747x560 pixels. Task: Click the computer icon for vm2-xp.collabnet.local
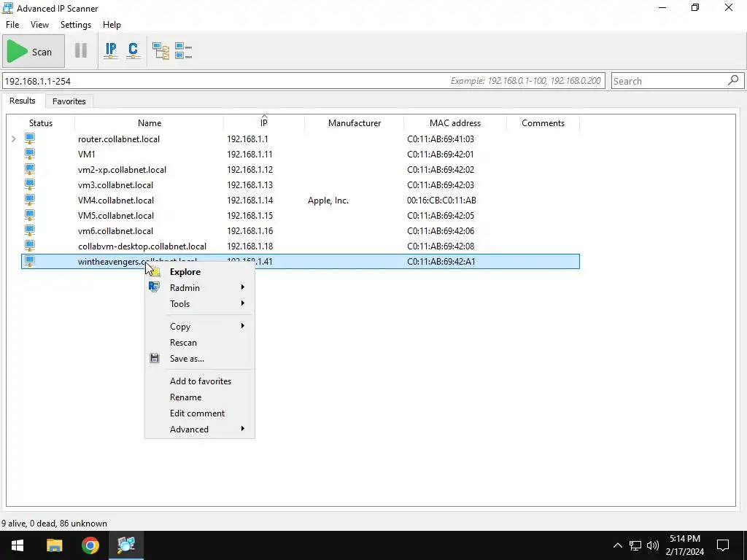point(29,169)
